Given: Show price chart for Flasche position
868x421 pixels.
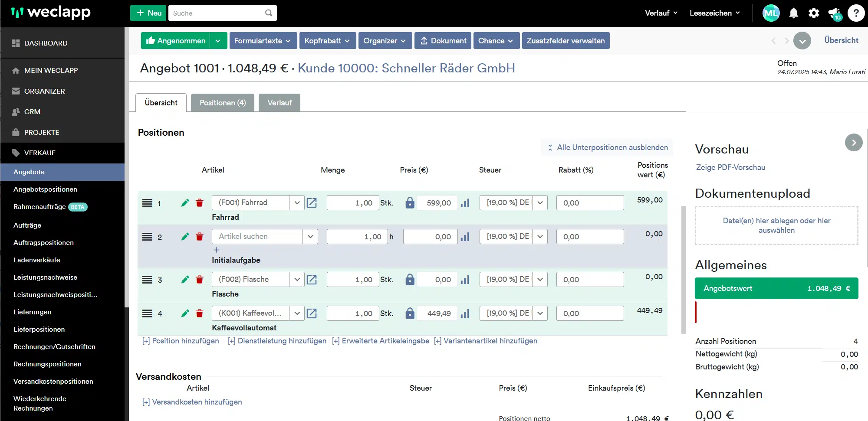Looking at the screenshot, I should [x=465, y=280].
